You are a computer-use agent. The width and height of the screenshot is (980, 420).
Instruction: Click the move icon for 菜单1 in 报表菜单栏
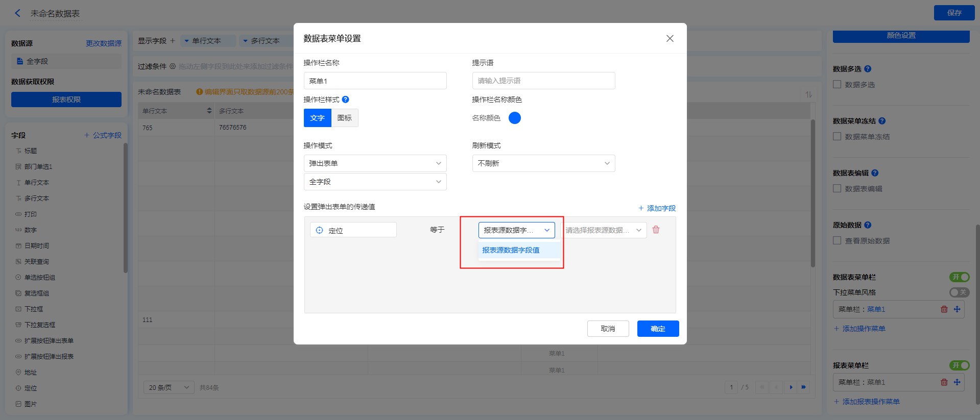point(957,382)
